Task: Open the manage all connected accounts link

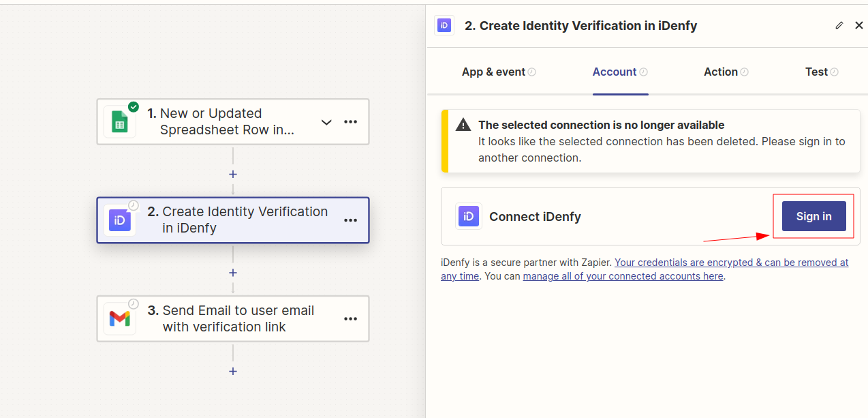Action: [x=622, y=275]
